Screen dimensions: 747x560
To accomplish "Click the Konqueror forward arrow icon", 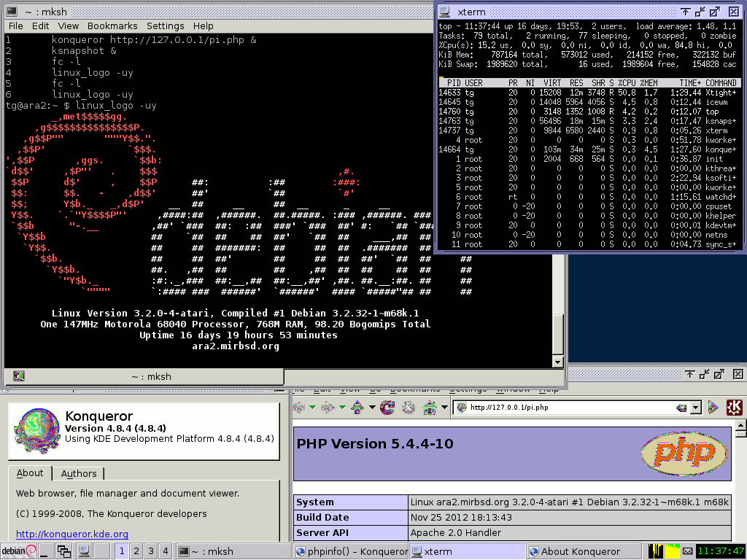I will point(328,408).
